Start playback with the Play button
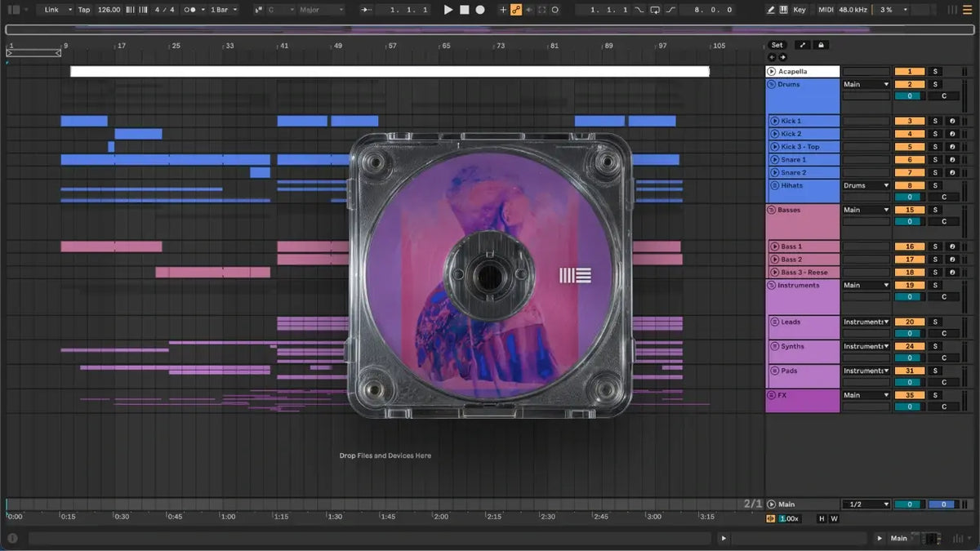980x551 pixels. coord(448,10)
